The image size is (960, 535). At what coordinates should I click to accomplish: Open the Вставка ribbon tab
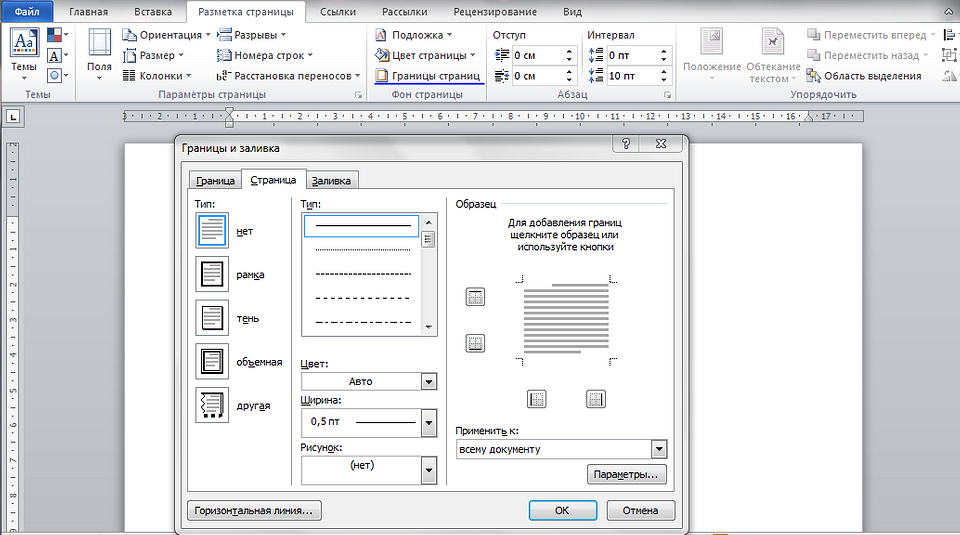point(151,12)
